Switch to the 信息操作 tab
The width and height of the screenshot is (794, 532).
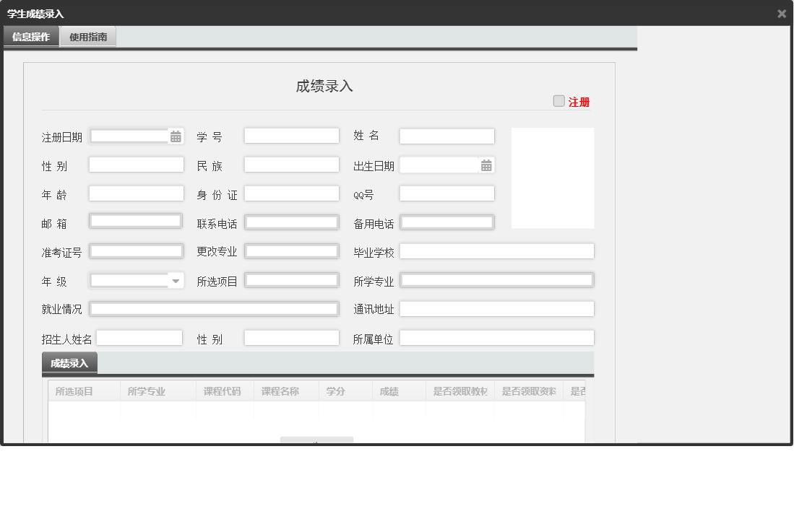click(31, 37)
